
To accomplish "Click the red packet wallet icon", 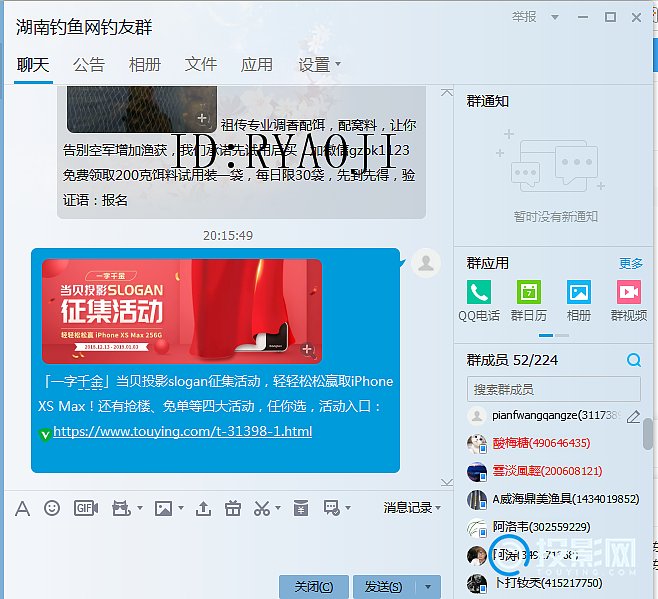I will [300, 508].
